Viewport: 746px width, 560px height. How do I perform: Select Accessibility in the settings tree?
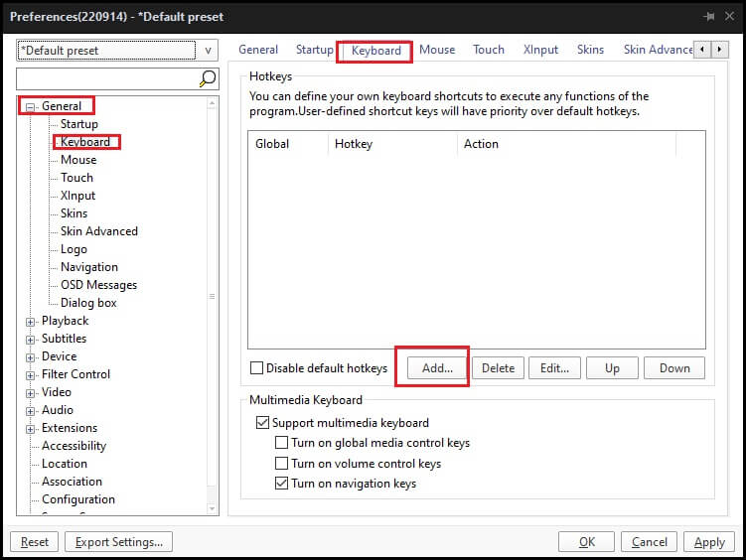pyautogui.click(x=74, y=446)
